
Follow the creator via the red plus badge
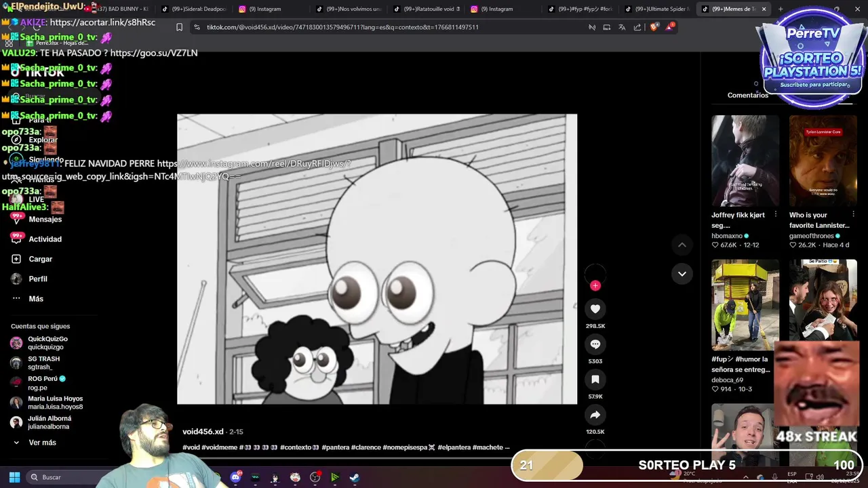point(595,285)
